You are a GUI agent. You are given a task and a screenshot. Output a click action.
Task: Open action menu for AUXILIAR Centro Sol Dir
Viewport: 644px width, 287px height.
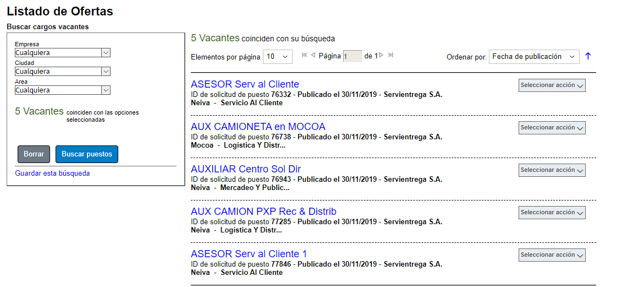pyautogui.click(x=552, y=170)
